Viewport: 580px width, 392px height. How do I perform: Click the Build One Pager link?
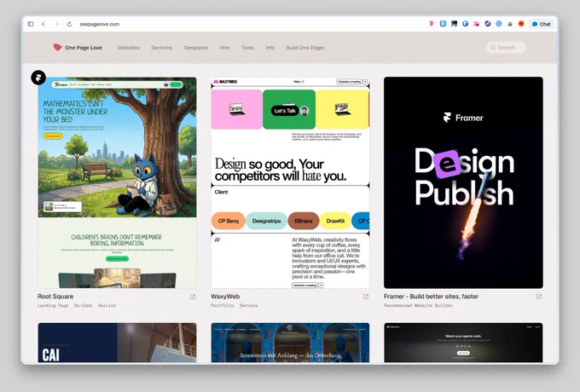pyautogui.click(x=305, y=48)
